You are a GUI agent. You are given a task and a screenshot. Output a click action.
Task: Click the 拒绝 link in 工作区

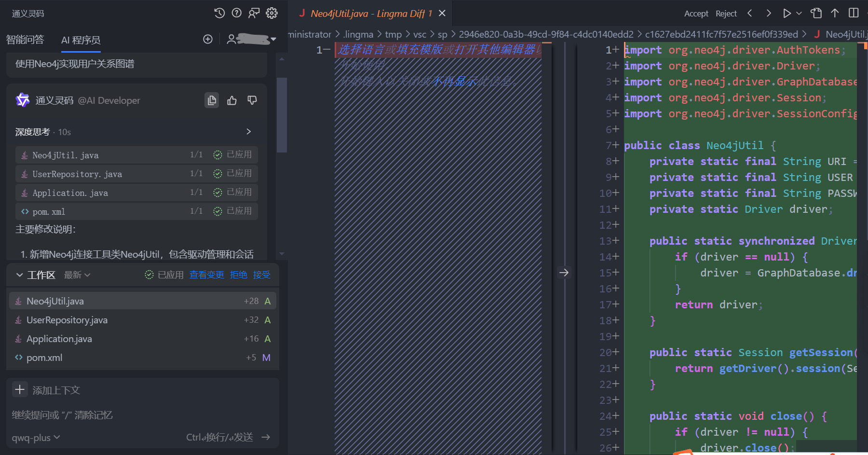pyautogui.click(x=239, y=275)
